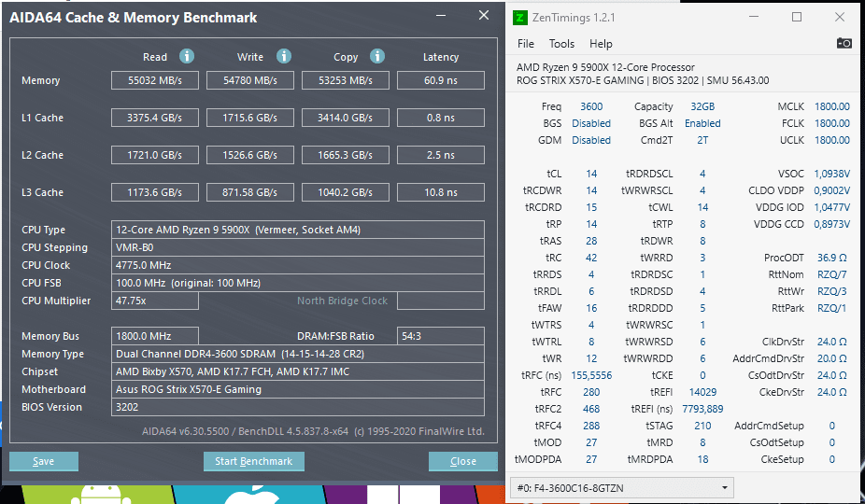Click the VSOC value 1,0938V

(x=832, y=174)
